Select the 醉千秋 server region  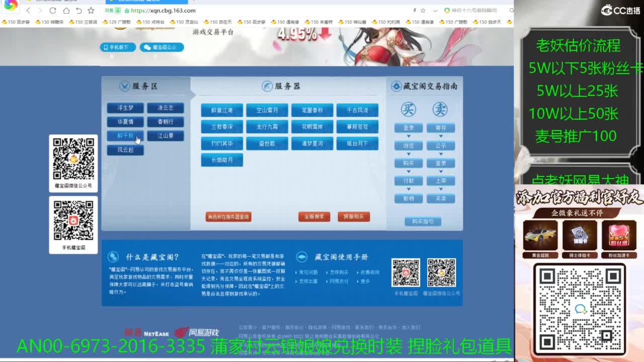125,136
